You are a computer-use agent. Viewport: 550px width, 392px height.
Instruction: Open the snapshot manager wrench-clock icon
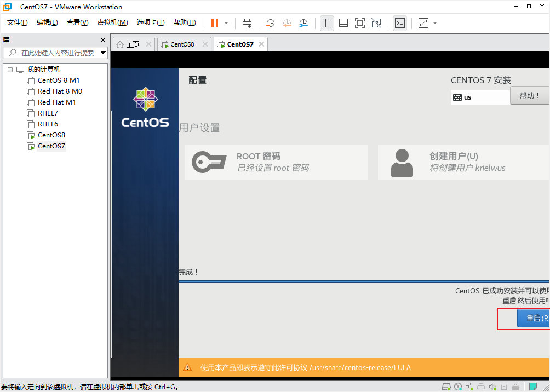coord(303,23)
